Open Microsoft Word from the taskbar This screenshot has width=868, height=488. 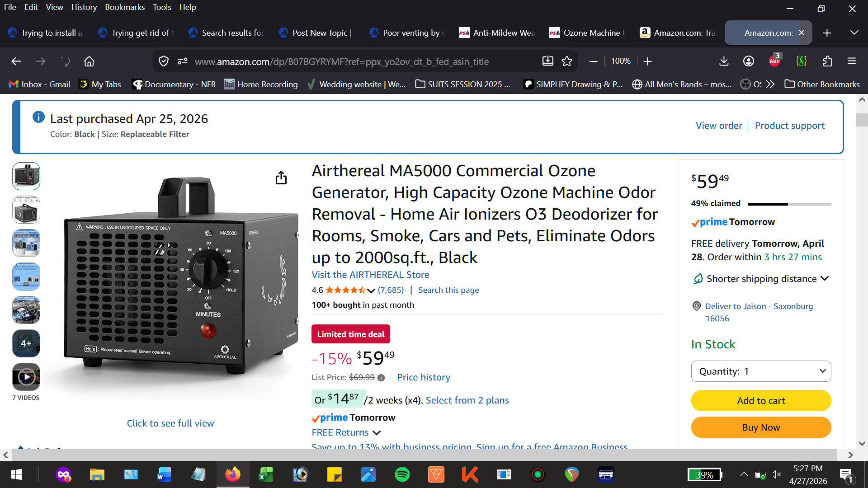pos(165,474)
